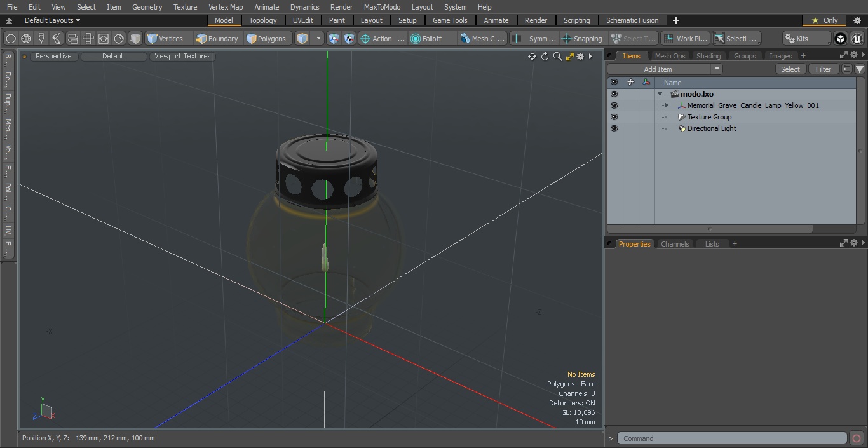Open the Mesh Ops panel tab
868x448 pixels.
click(x=670, y=56)
